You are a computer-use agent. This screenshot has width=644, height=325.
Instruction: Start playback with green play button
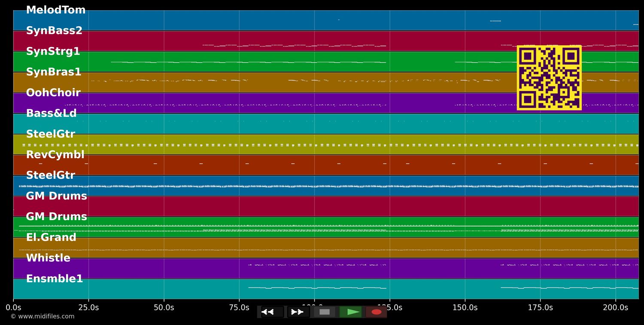(351, 312)
